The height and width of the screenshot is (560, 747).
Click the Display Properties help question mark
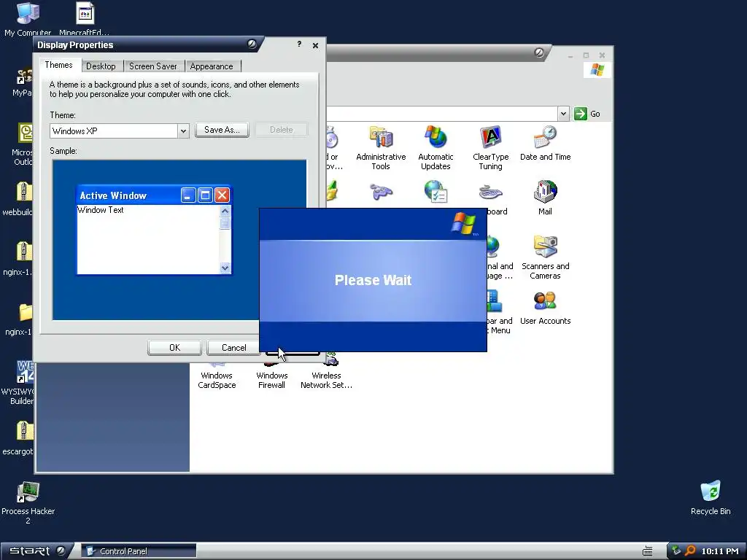[x=299, y=44]
